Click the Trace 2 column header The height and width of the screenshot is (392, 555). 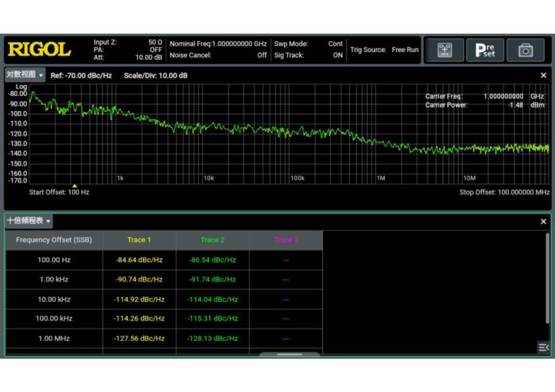click(212, 240)
